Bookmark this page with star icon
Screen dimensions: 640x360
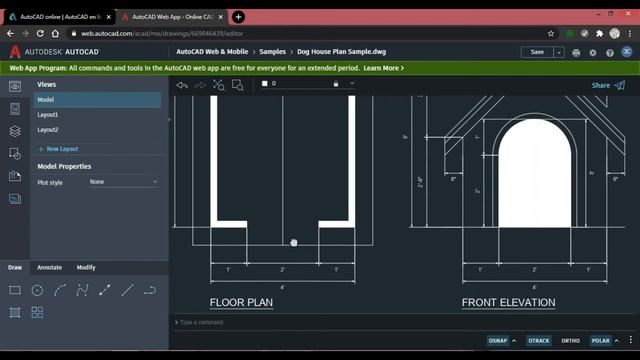551,33
